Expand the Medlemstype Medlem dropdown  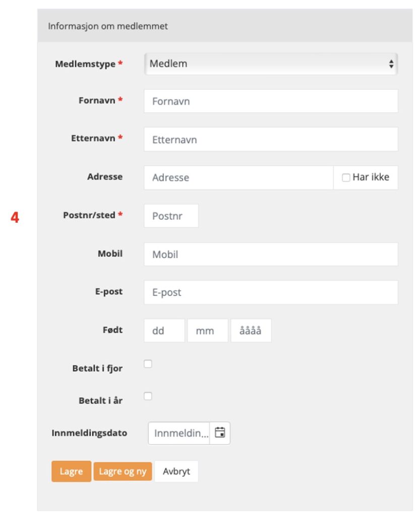click(x=271, y=64)
